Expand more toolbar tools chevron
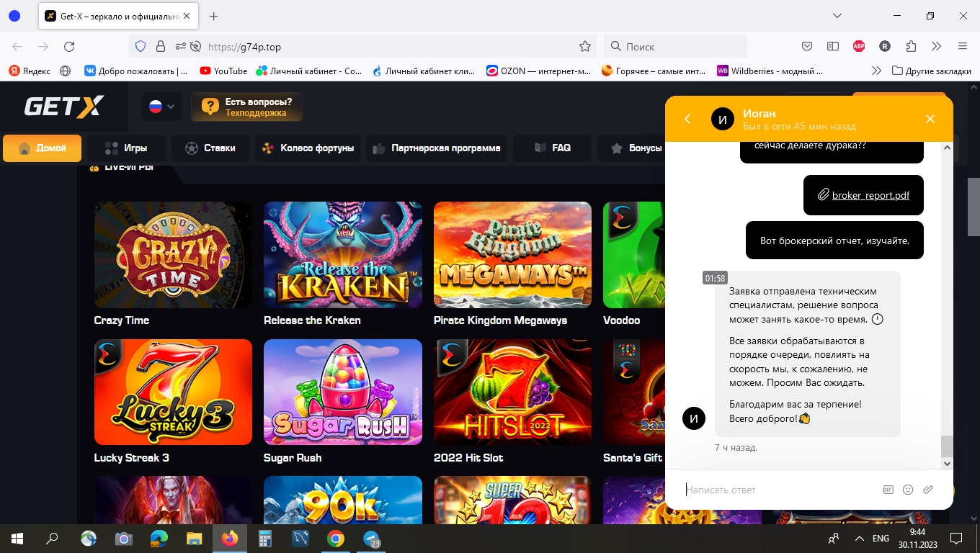Viewport: 980px width, 553px height. pyautogui.click(x=937, y=46)
